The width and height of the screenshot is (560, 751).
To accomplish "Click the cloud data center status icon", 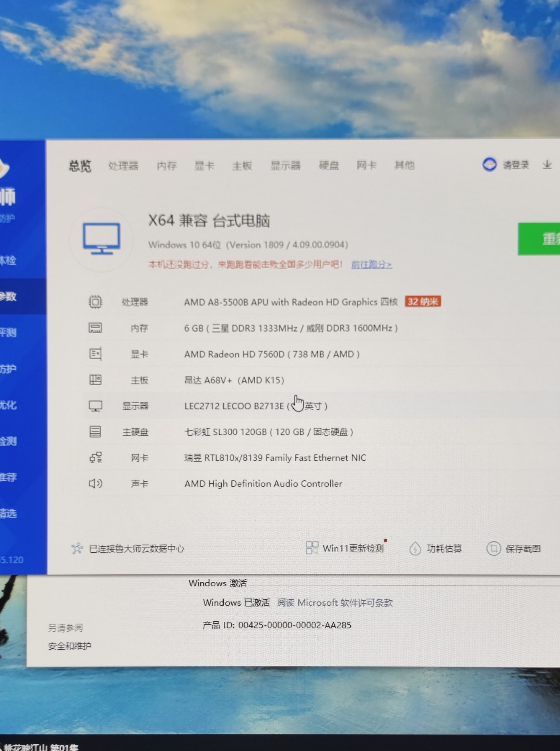I will [x=77, y=549].
